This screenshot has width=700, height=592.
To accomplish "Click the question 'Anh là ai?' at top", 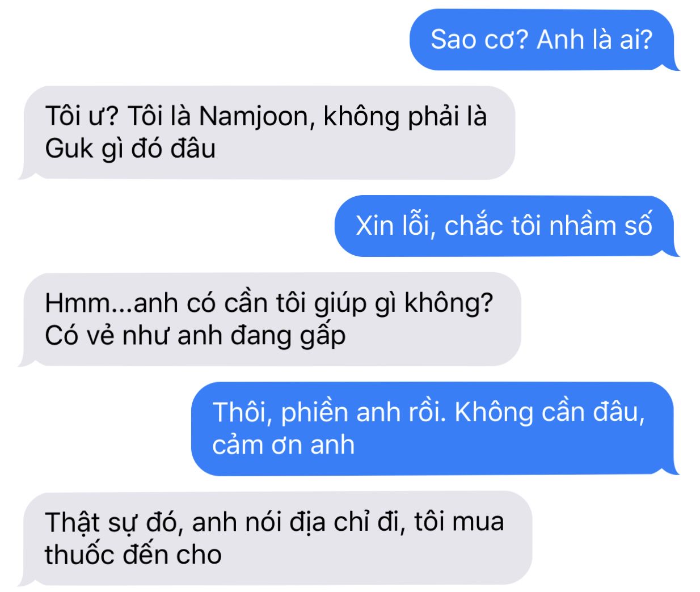I will (595, 40).
